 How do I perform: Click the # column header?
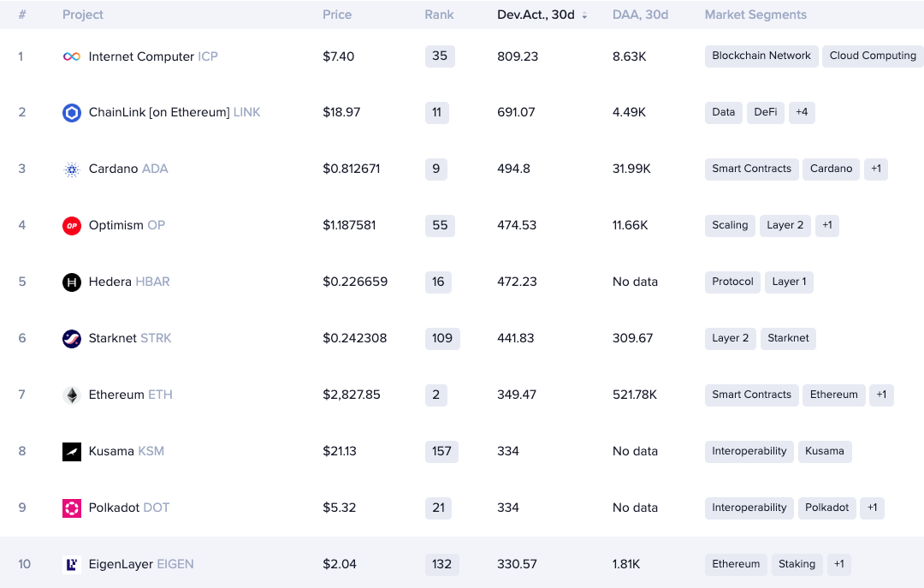click(x=21, y=15)
